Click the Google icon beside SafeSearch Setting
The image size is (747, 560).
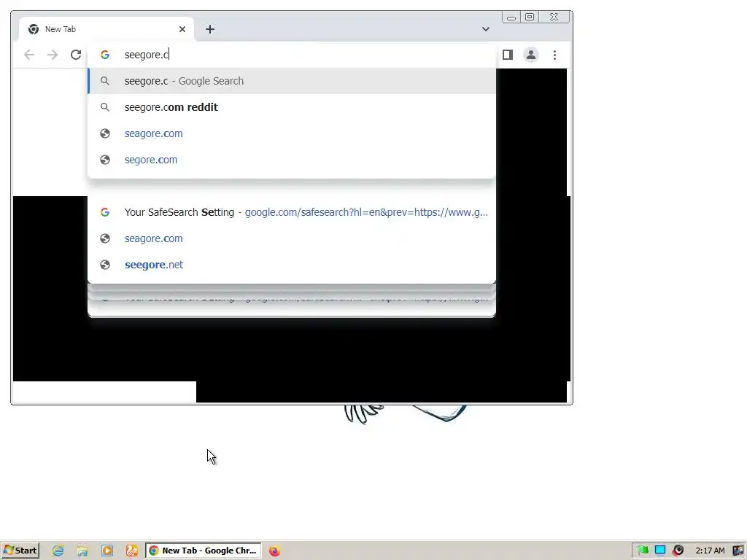(105, 212)
